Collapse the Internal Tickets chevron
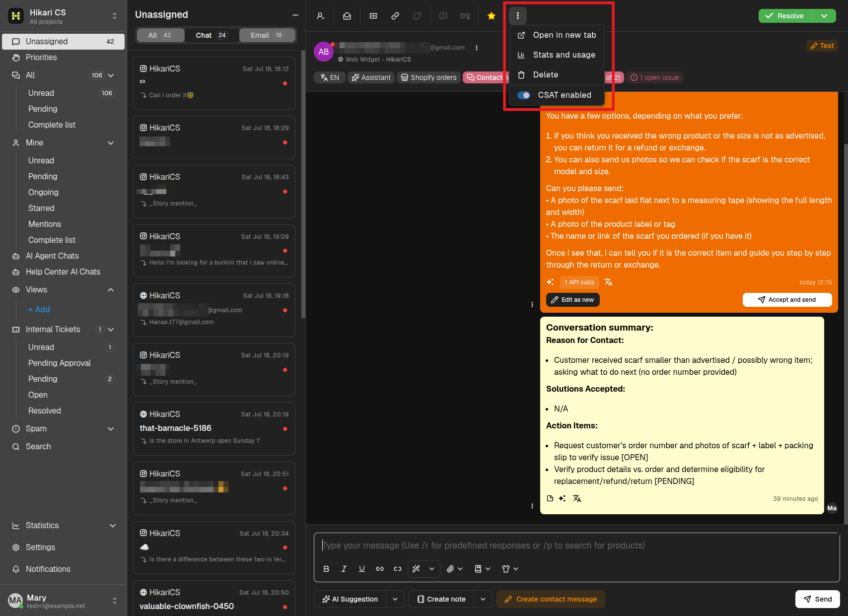Screen dimensions: 848x616 (x=111, y=330)
